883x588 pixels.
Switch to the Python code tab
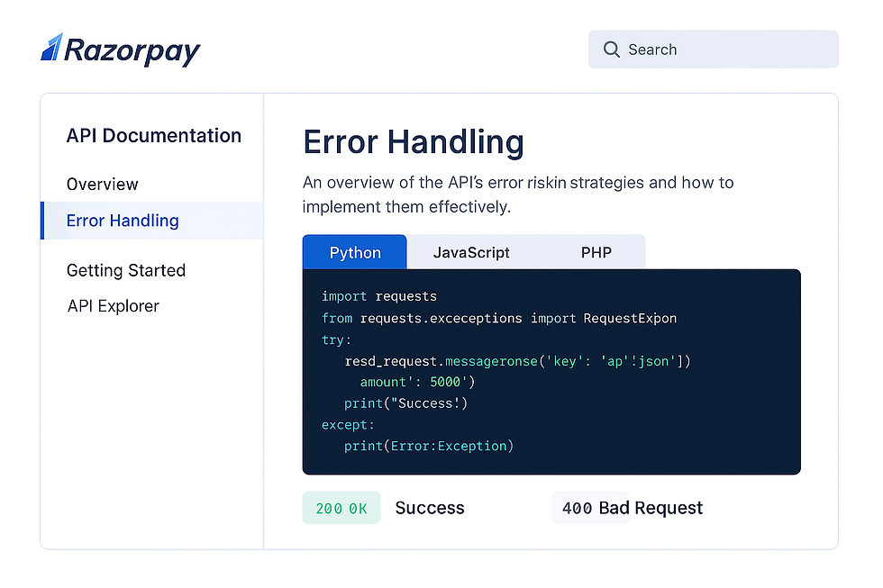click(355, 252)
